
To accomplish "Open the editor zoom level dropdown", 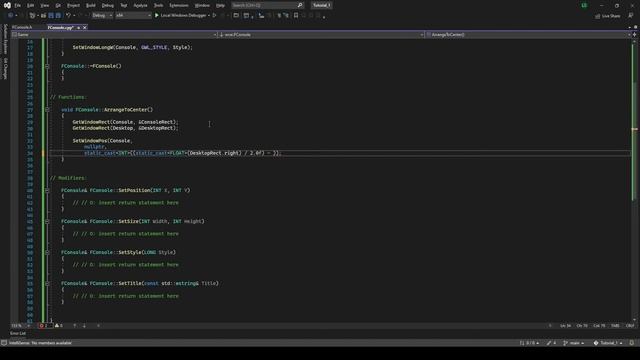I will pos(21,326).
